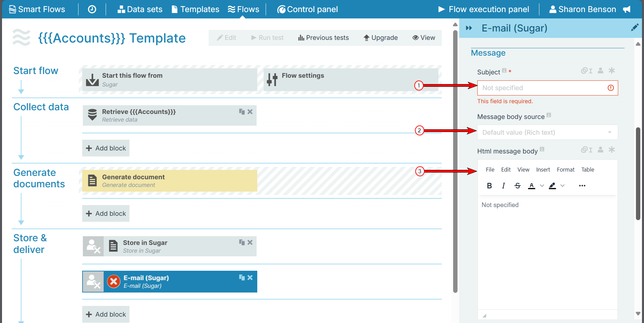Image resolution: width=644 pixels, height=323 pixels.
Task: Click Subject field error indicator icon
Action: point(611,88)
